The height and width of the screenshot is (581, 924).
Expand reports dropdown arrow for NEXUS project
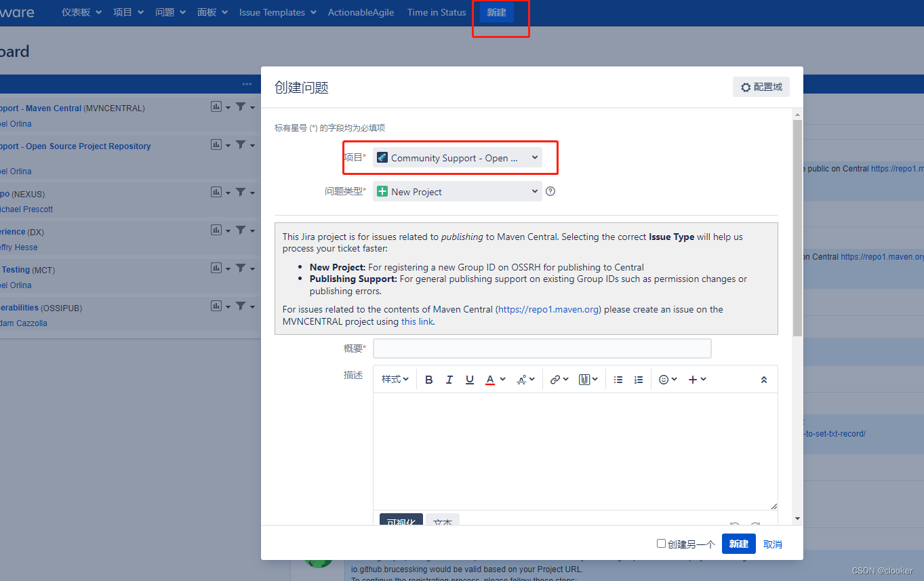point(228,193)
